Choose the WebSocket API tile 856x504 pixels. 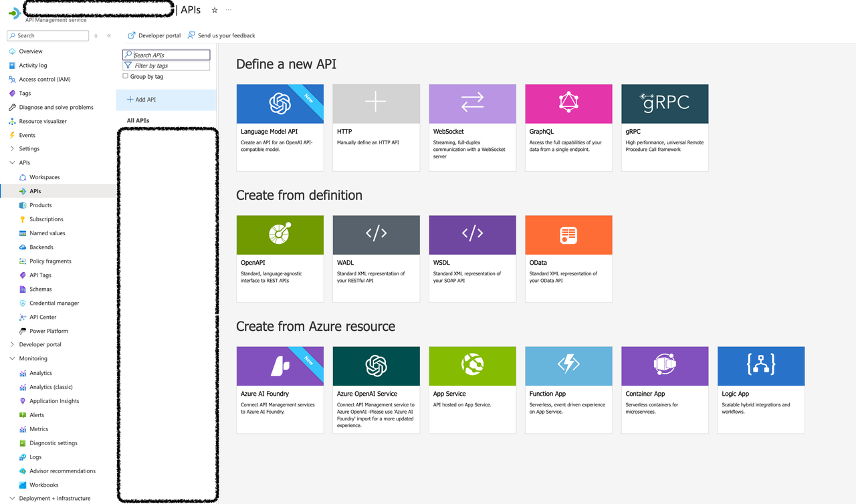(472, 128)
